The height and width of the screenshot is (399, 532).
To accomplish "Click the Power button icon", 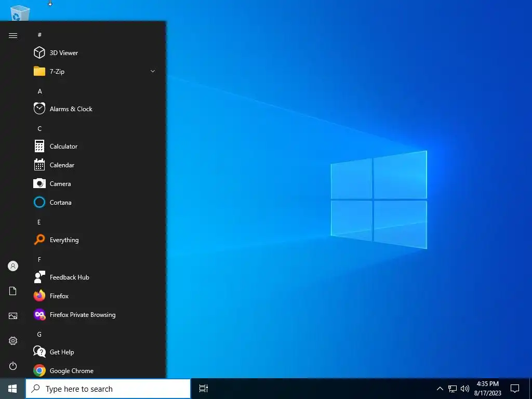I will coord(13,366).
